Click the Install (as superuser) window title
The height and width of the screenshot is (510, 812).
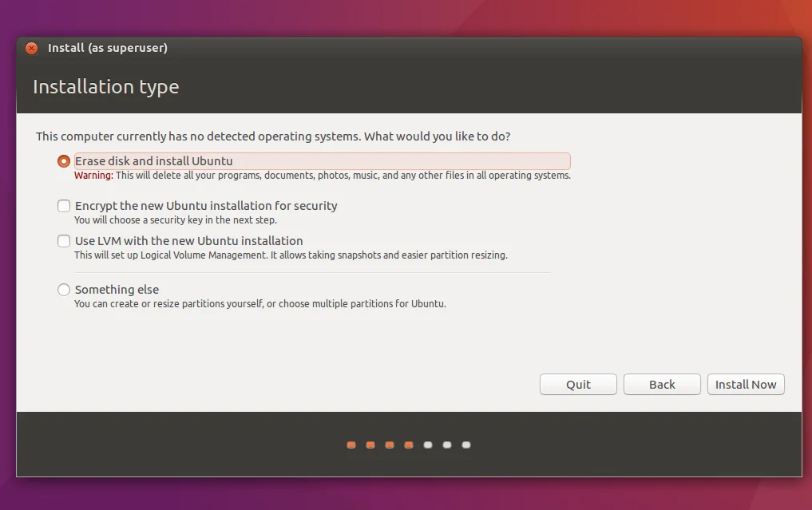pyautogui.click(x=108, y=48)
